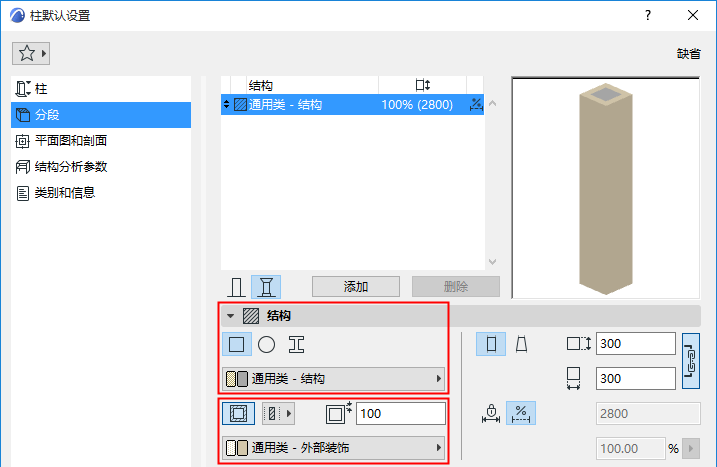Viewport: 717px width, 467px height.
Task: Choose complex profile I-beam shape
Action: (x=296, y=344)
